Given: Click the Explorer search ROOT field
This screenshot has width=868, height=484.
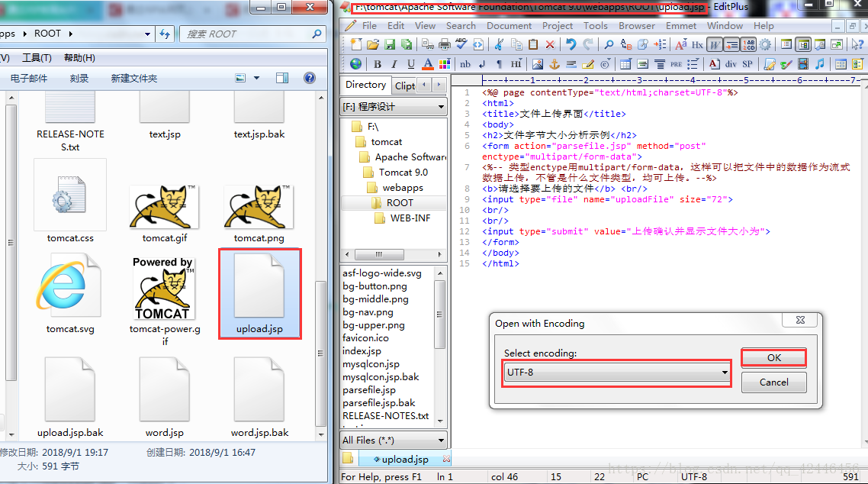Looking at the screenshot, I should (252, 34).
